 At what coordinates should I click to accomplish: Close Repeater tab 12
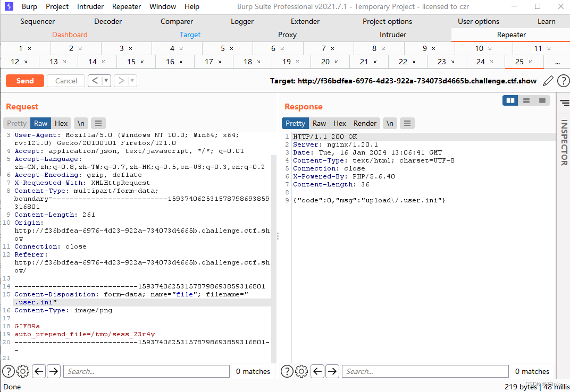click(x=26, y=62)
